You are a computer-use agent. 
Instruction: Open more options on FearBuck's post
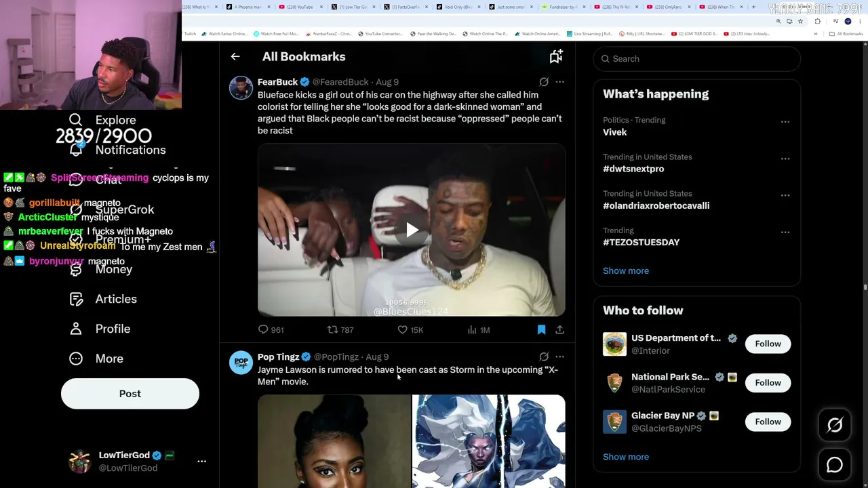point(559,82)
